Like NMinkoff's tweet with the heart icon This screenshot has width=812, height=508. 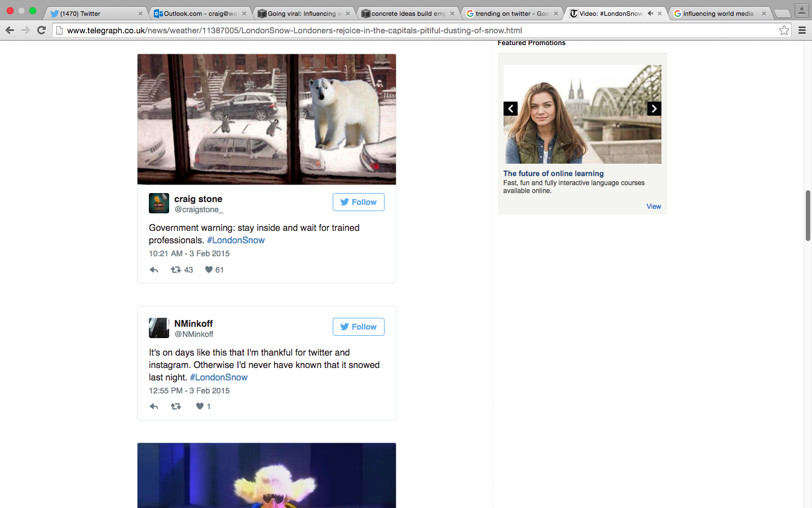point(200,406)
